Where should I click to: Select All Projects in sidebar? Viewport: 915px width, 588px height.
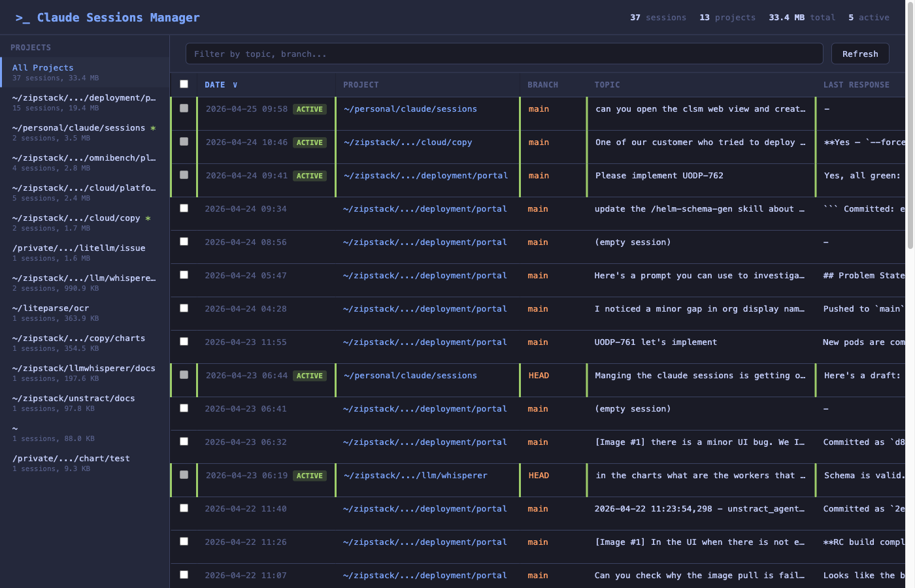pyautogui.click(x=43, y=68)
